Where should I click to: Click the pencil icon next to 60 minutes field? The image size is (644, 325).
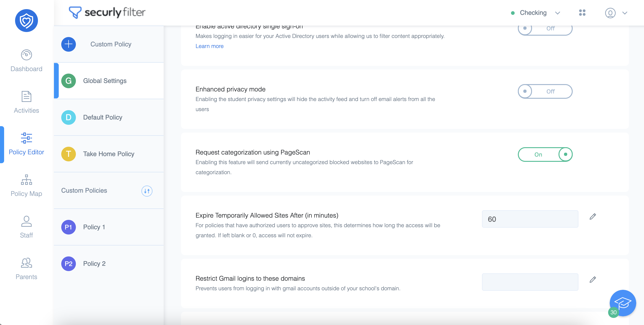click(x=593, y=216)
